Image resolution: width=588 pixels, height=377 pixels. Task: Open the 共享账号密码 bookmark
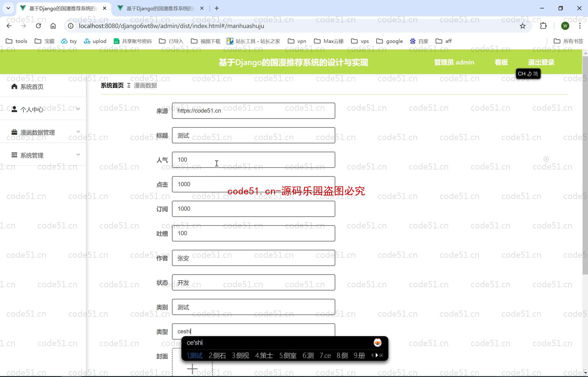[x=133, y=41]
